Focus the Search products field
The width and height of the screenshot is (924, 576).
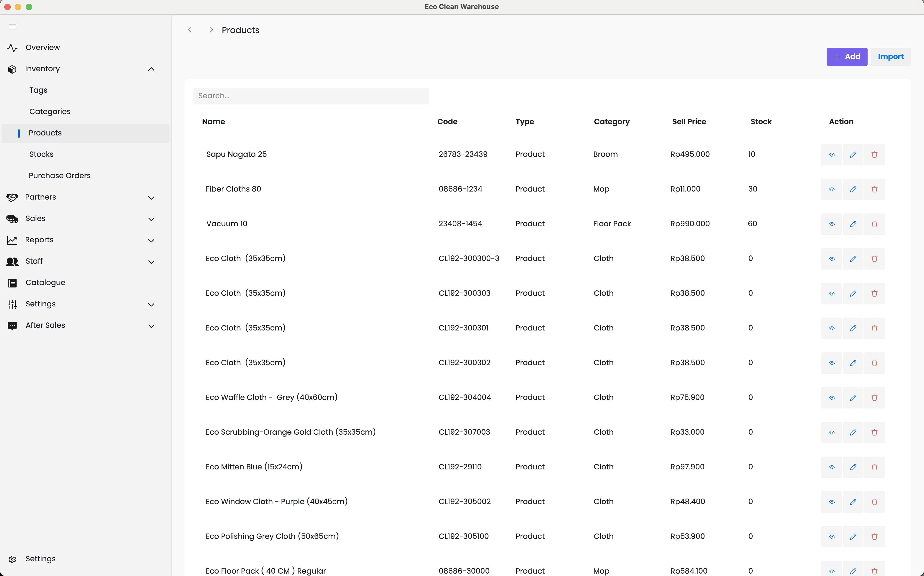pos(311,96)
